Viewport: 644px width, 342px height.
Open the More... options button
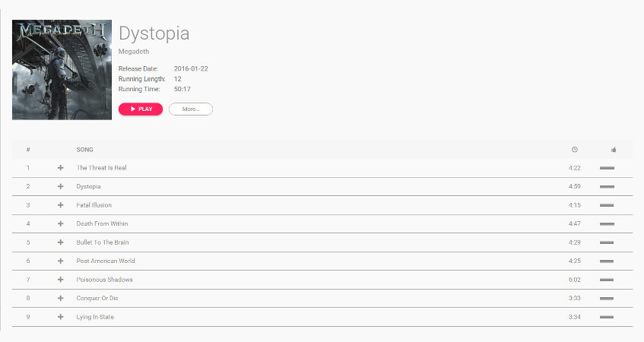click(191, 109)
